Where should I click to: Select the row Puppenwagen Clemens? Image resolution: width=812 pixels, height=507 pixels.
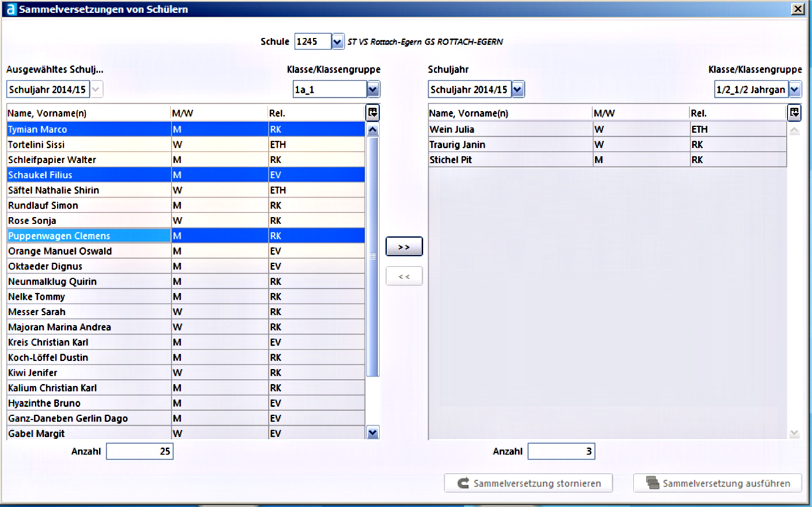(x=186, y=236)
